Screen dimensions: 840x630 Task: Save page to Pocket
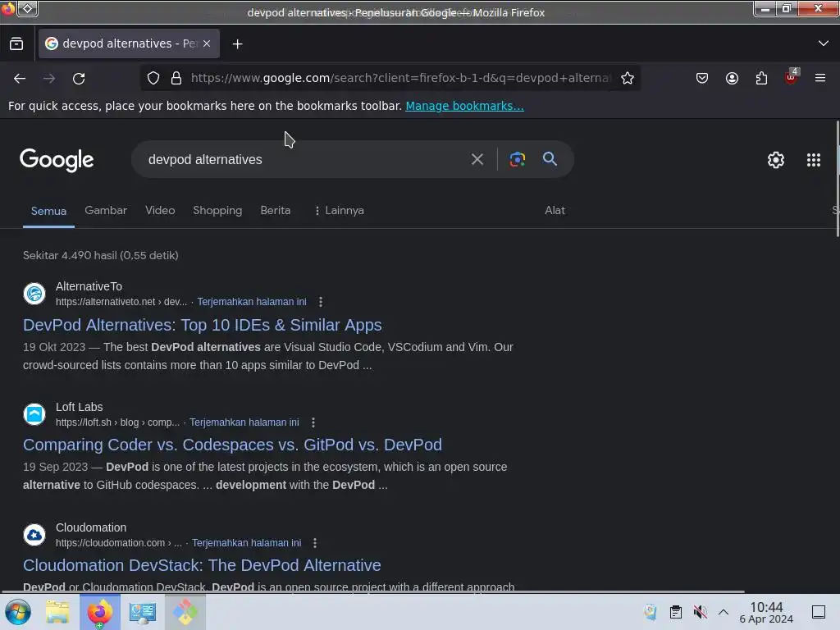[x=702, y=78]
